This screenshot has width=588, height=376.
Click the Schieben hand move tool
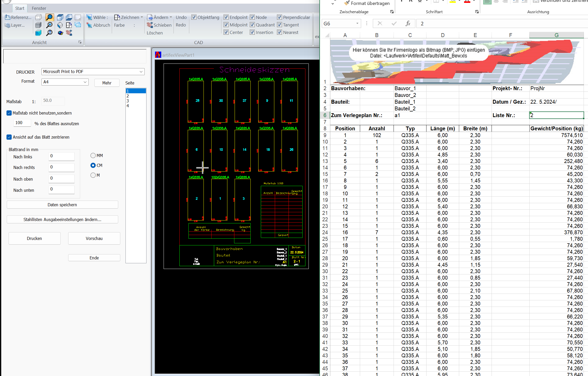150,25
